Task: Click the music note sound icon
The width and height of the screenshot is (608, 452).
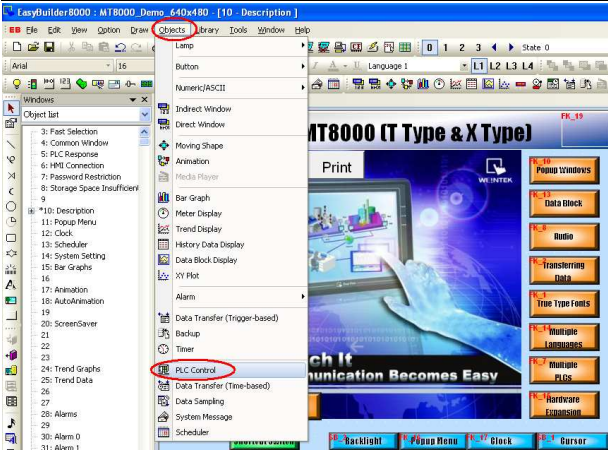Action: [11, 423]
